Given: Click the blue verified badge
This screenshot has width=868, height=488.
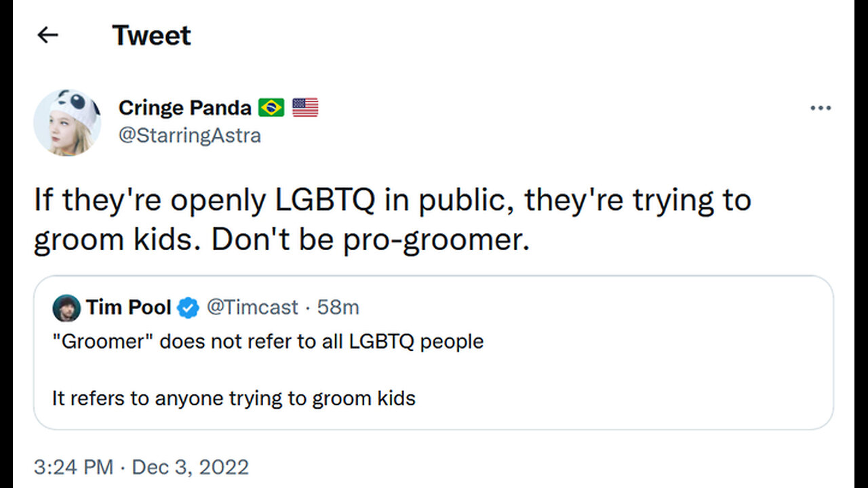Looking at the screenshot, I should (x=188, y=308).
